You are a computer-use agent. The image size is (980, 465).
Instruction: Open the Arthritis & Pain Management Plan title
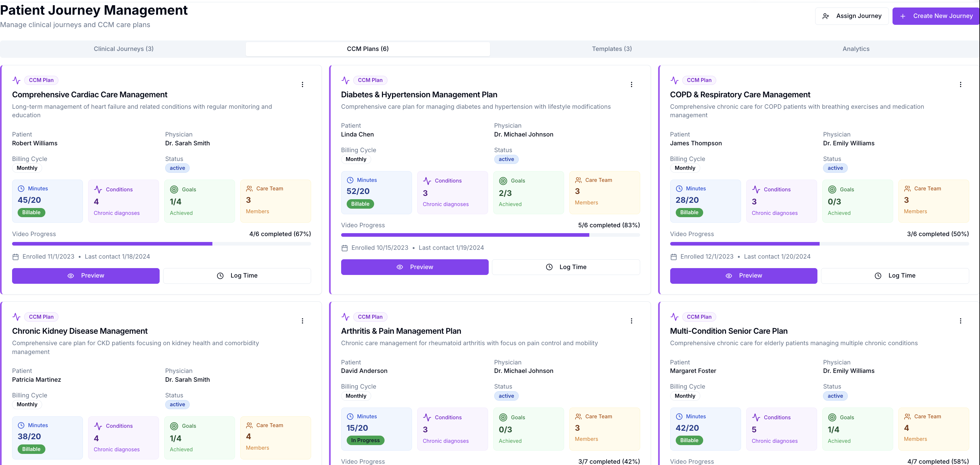click(x=401, y=331)
